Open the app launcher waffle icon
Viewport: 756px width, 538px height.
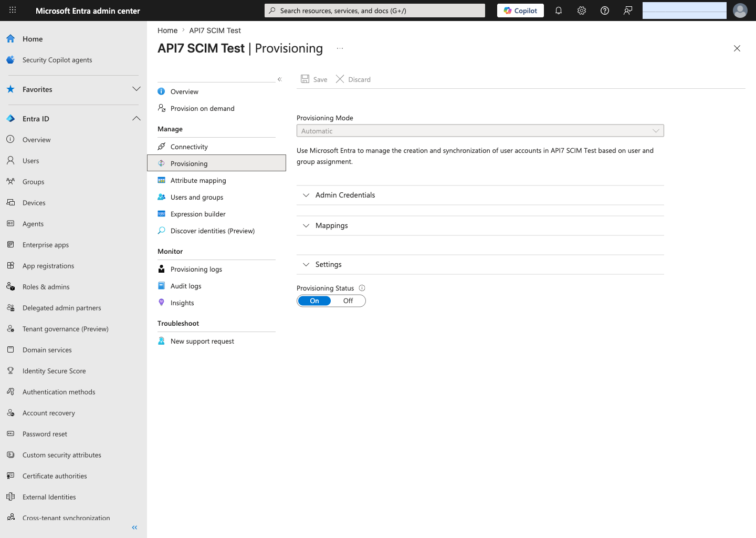(13, 10)
